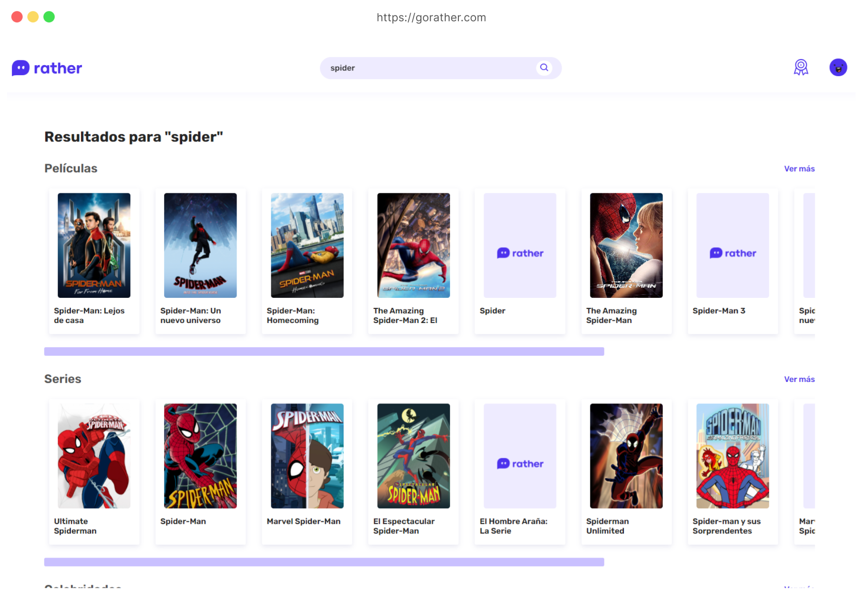Viewport: 863px width, 616px height.
Task: Open the Spider-Man animated series poster
Action: tap(200, 456)
